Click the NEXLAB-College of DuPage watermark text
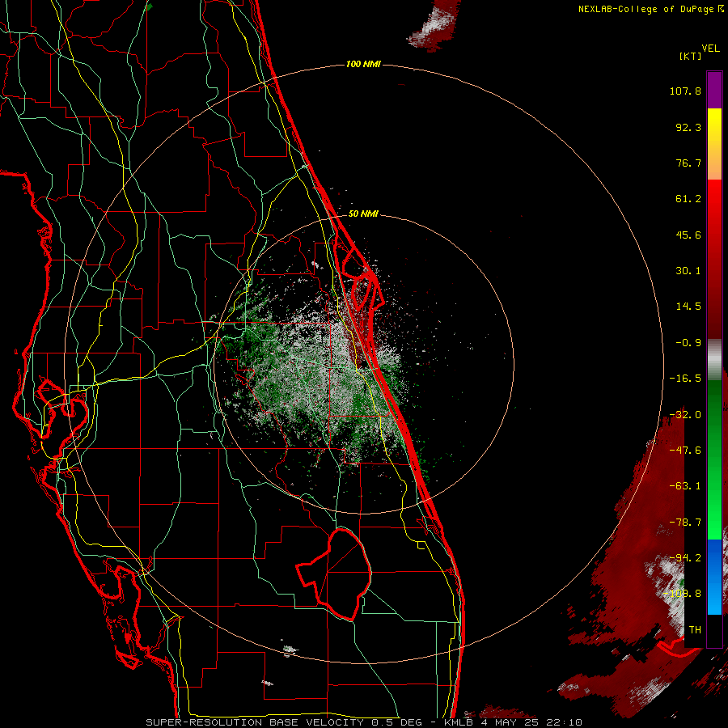The height and width of the screenshot is (728, 728). [650, 9]
